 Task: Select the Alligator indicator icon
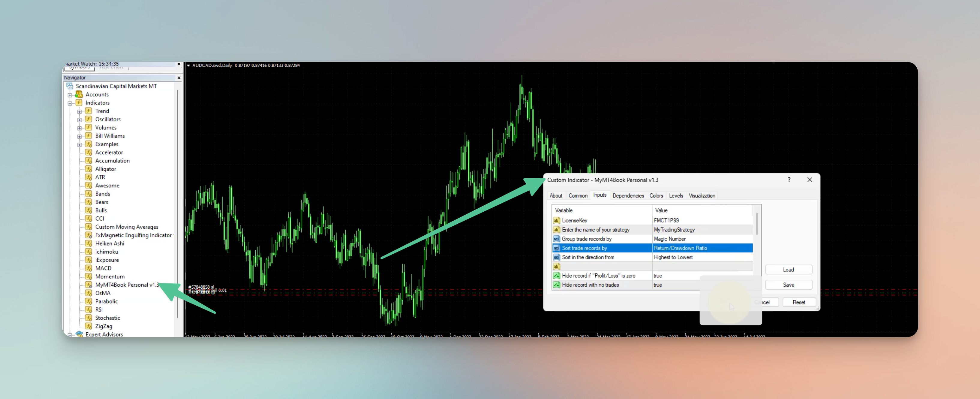point(89,169)
